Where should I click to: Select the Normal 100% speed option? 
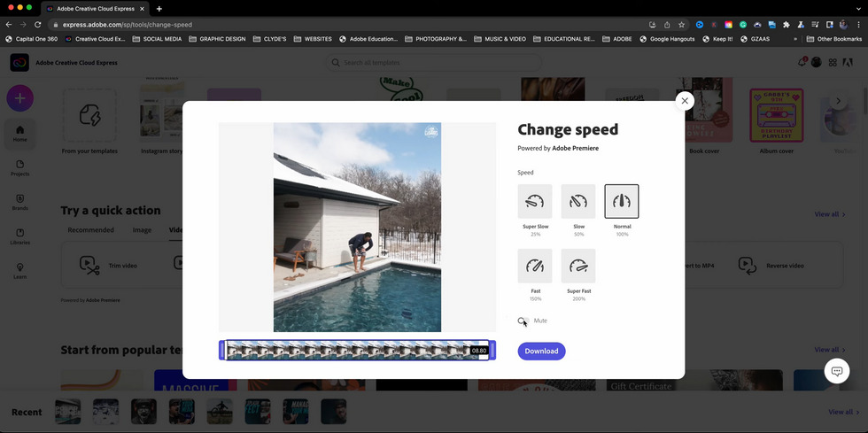point(622,202)
